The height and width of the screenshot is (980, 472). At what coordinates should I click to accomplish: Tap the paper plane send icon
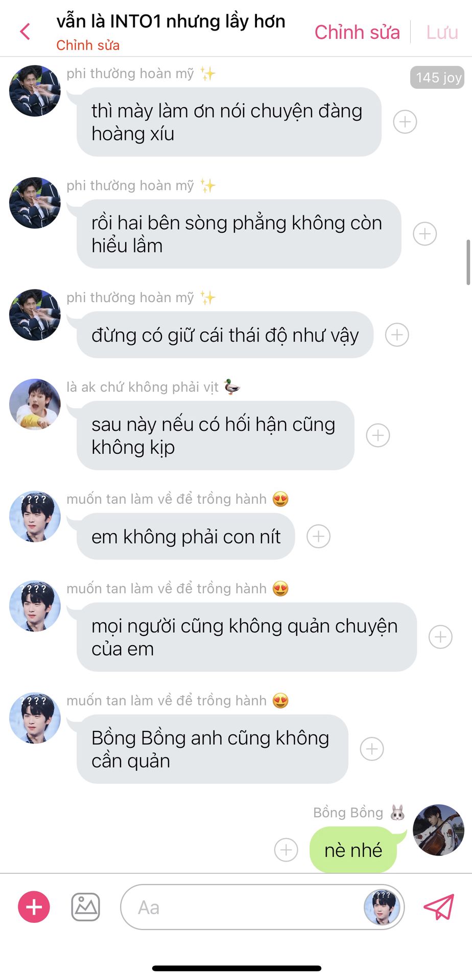439,907
